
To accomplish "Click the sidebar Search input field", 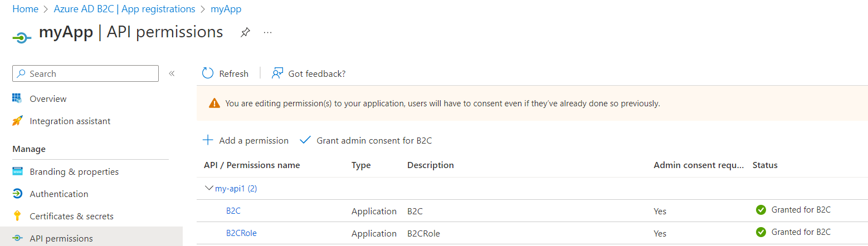I will click(85, 73).
